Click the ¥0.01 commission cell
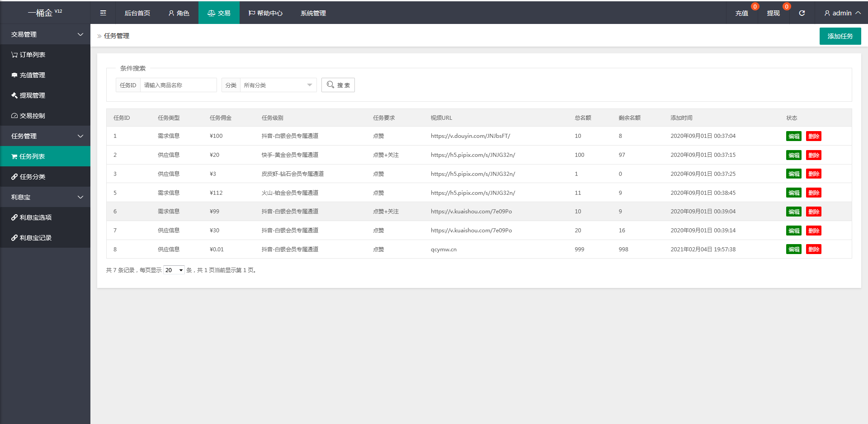 (x=217, y=249)
